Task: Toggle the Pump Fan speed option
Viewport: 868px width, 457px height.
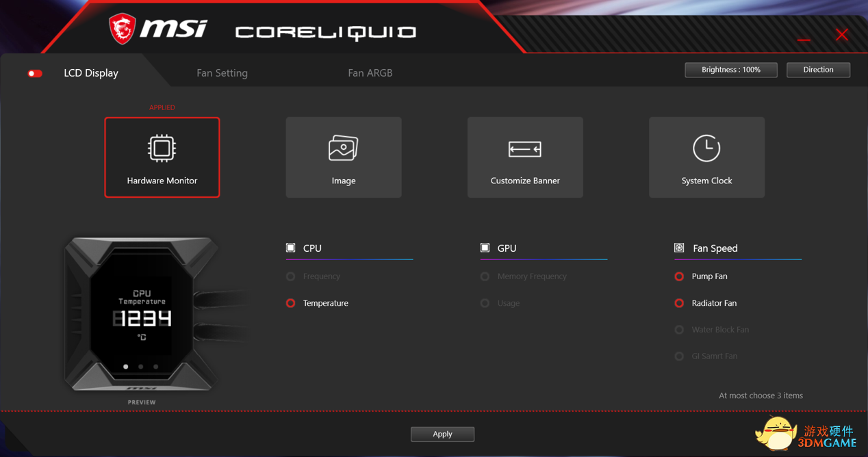Action: (679, 276)
